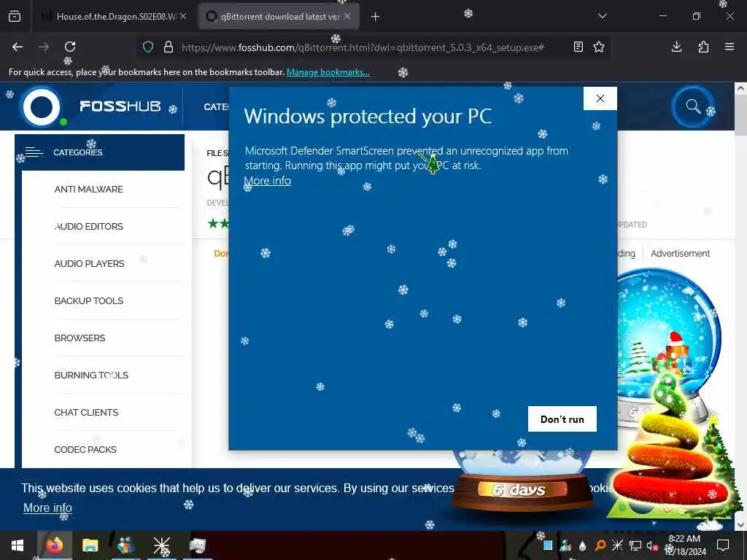
Task: Reload the current page
Action: pyautogui.click(x=70, y=47)
